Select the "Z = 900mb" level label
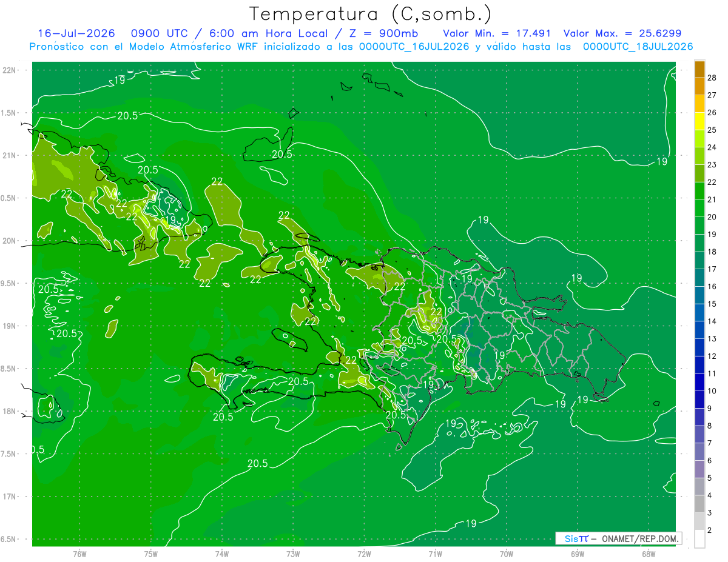 (x=384, y=33)
